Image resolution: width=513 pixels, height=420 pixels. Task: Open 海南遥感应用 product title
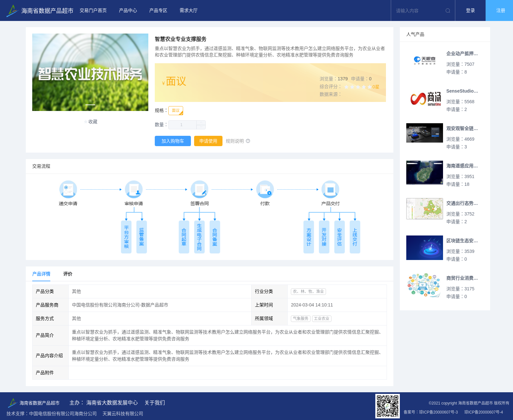pyautogui.click(x=462, y=166)
